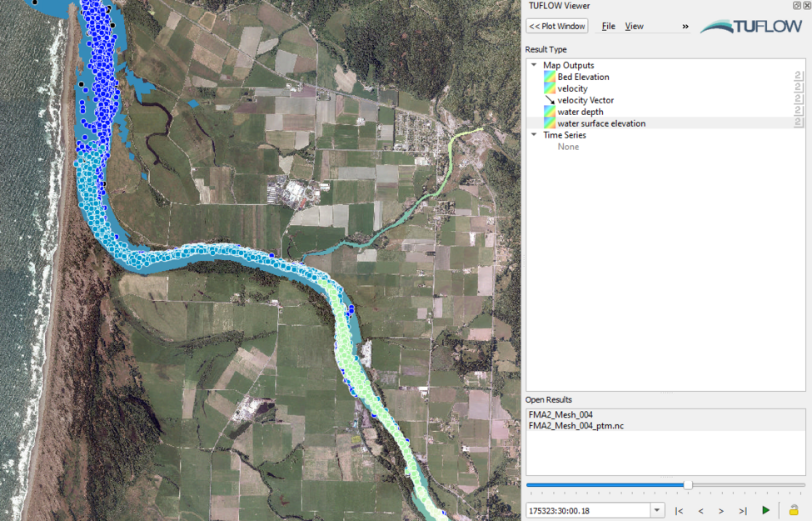Screen dimensions: 812x521
Task: Open the timestep dropdown list
Action: pos(657,510)
